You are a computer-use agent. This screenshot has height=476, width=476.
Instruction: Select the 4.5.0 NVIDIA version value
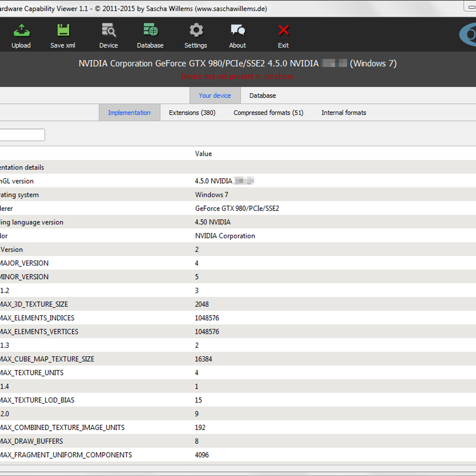(x=224, y=181)
